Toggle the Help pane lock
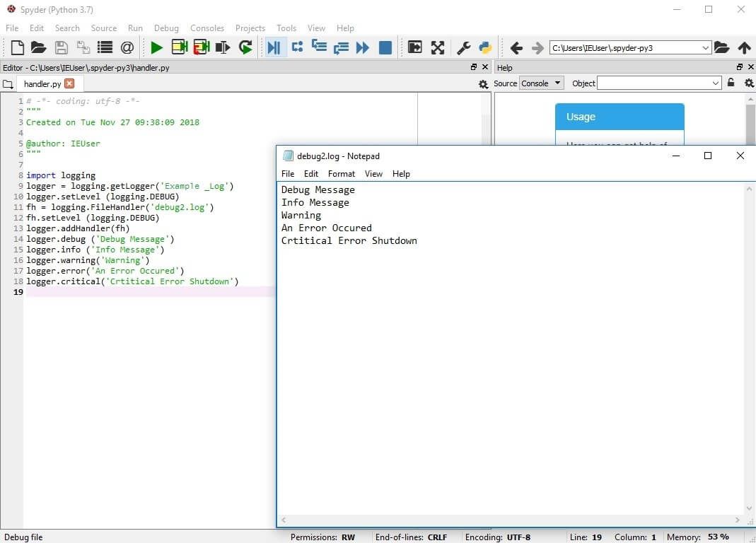This screenshot has height=543, width=756. click(x=731, y=83)
